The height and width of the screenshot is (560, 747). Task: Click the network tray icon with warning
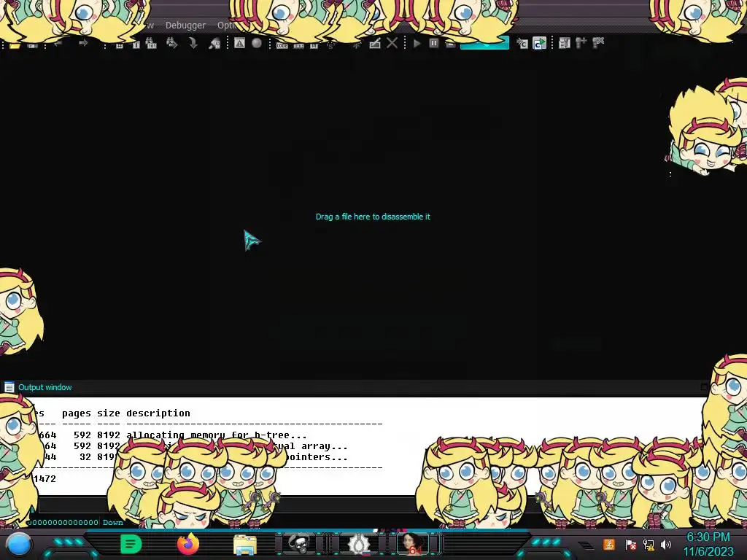coord(649,544)
